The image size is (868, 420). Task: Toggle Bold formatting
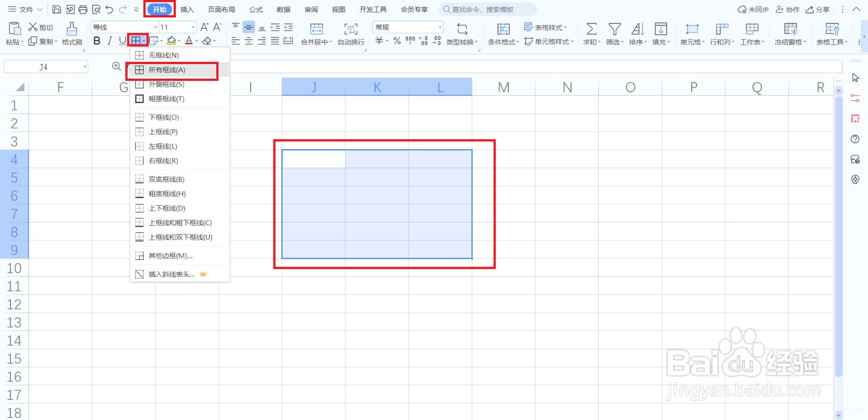(x=97, y=41)
